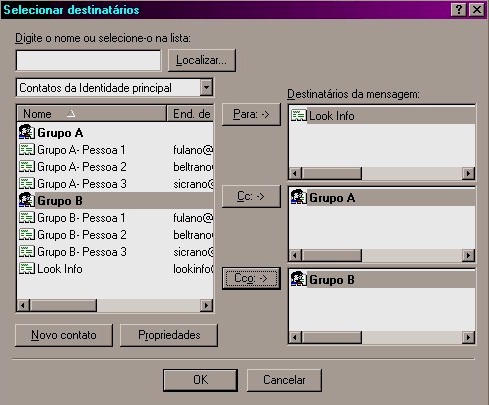
Task: Click the End. de column header
Action: click(x=190, y=114)
